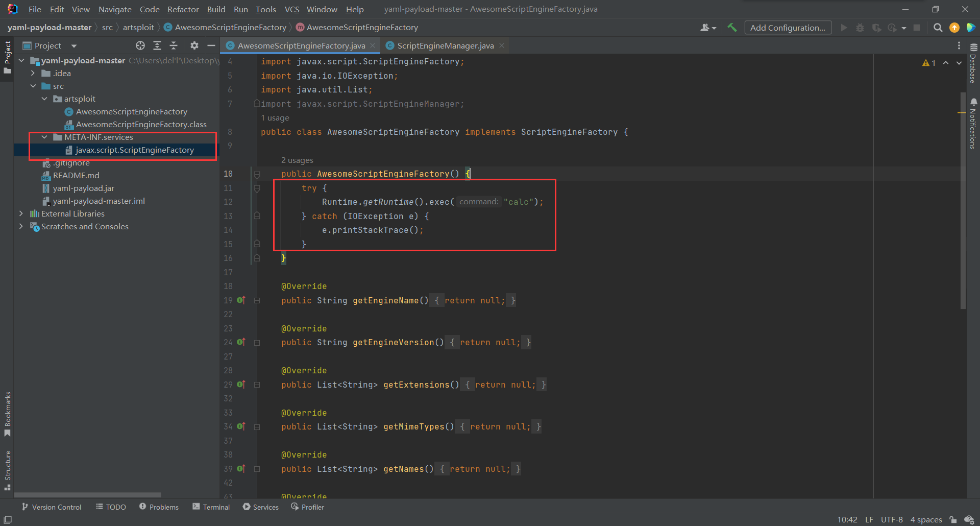Open the Navigate menu
Viewport: 980px width, 526px height.
pyautogui.click(x=114, y=9)
